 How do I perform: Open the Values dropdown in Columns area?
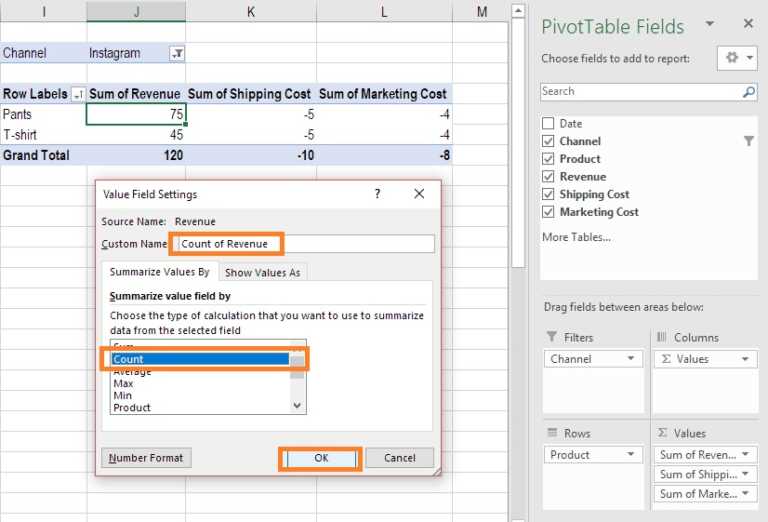(745, 359)
